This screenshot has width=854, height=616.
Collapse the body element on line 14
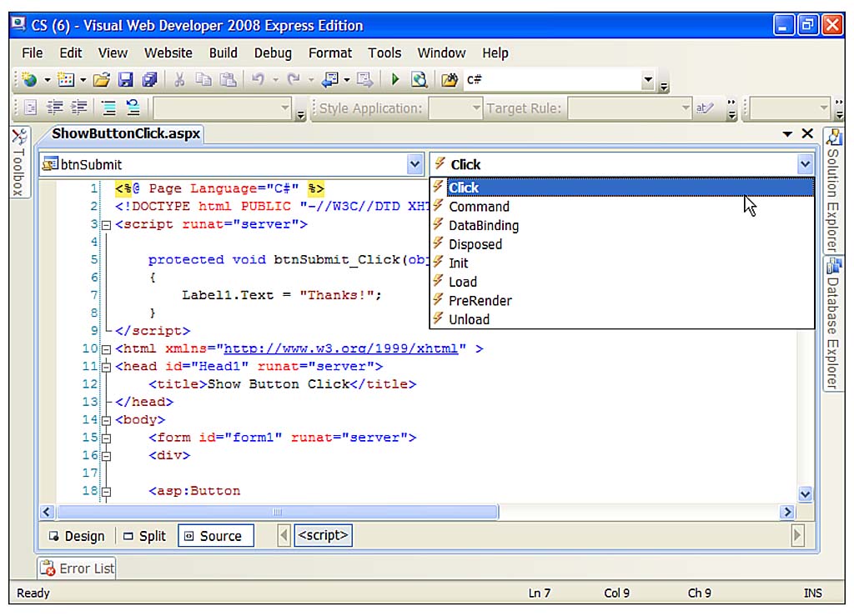click(x=107, y=420)
